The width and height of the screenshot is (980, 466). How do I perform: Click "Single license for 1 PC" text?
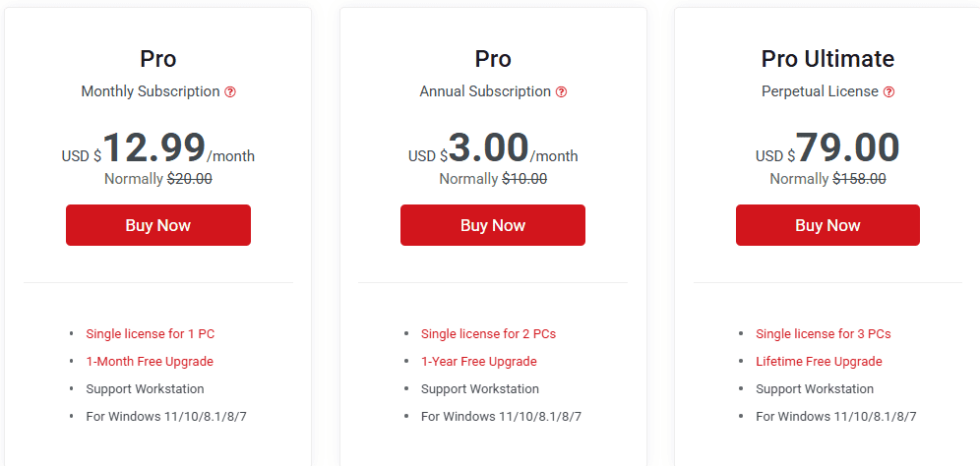[150, 333]
